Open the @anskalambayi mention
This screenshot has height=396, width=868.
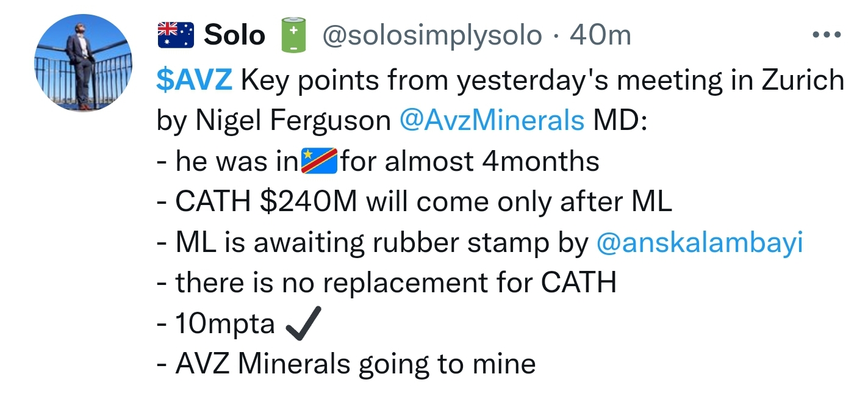(x=699, y=243)
